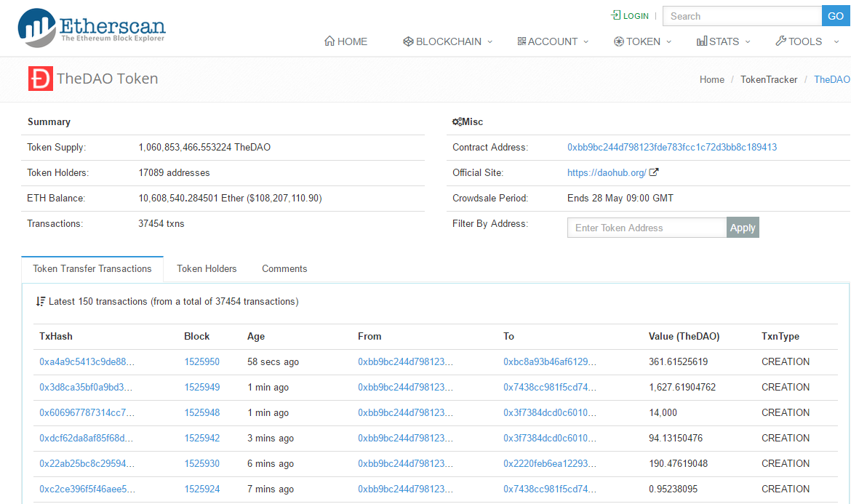Image resolution: width=851 pixels, height=504 pixels.
Task: Open block 1525950
Action: point(202,362)
